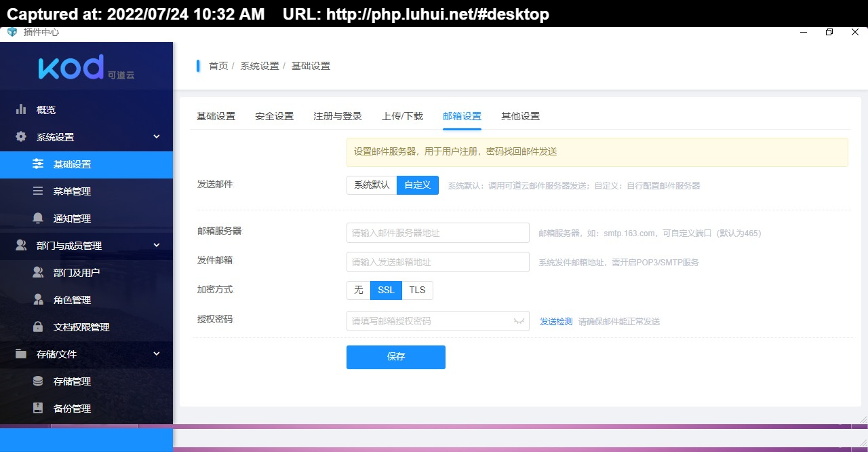Open 菜单管理 sidebar item
Viewport: 868px width, 452px height.
coord(86,191)
